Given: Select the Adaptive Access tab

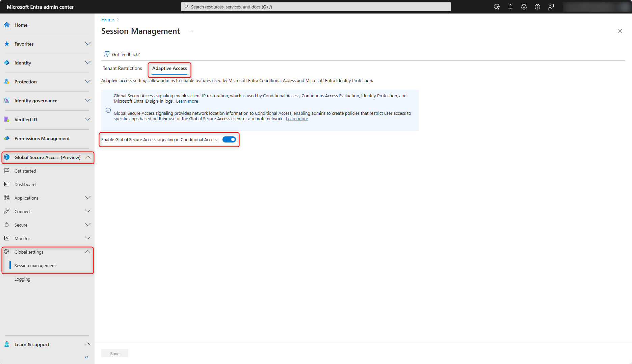Looking at the screenshot, I should coord(169,68).
